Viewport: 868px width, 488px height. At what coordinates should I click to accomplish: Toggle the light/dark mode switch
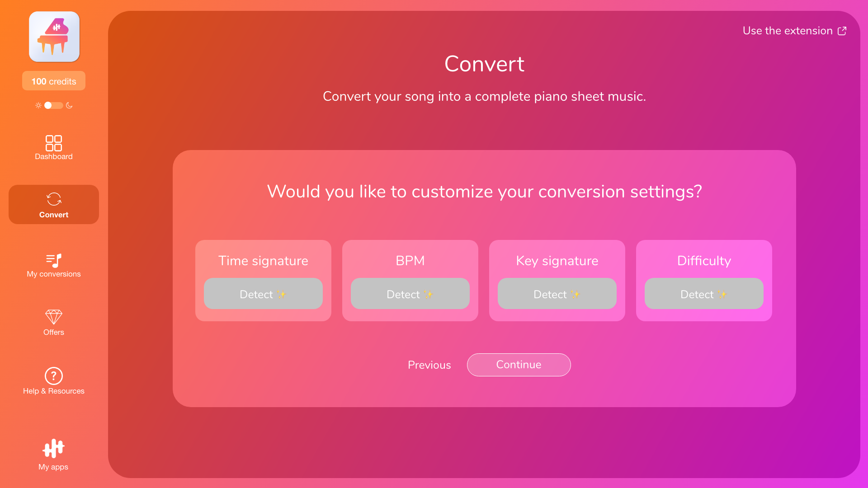53,105
